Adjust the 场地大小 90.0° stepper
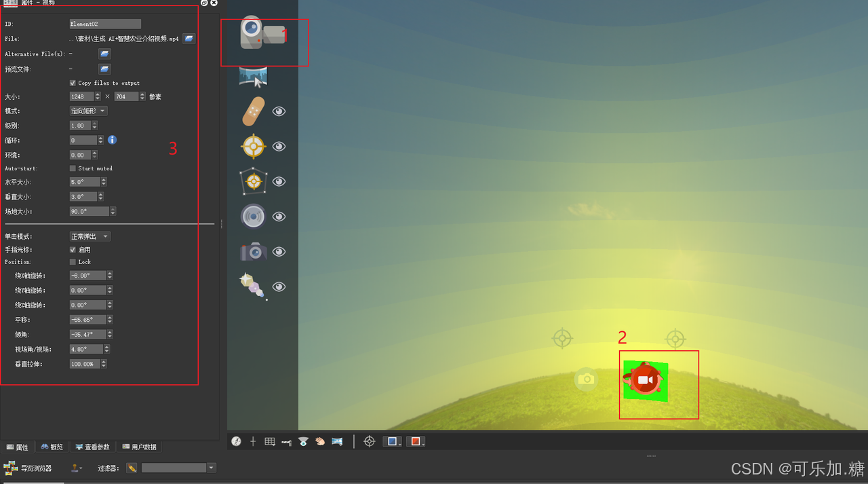Screen dimensions: 868x484 [113, 211]
